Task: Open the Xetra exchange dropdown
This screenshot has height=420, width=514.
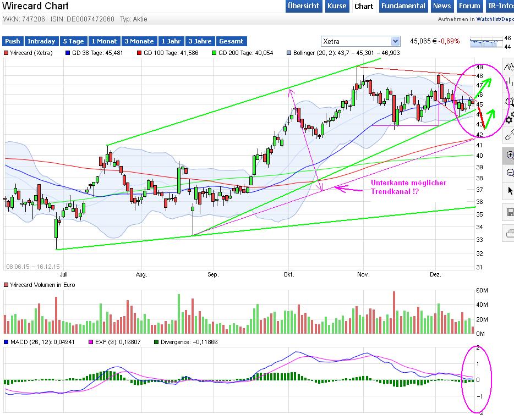Action: (360, 41)
